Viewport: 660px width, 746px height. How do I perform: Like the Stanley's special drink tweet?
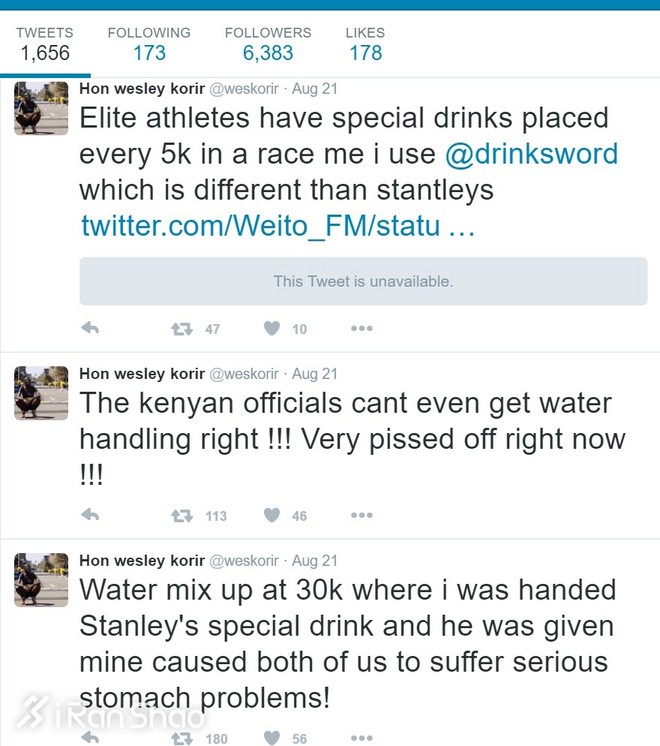pos(272,738)
